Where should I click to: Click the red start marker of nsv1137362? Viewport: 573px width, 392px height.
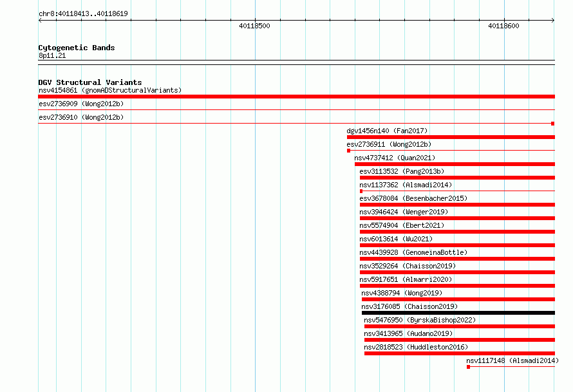[x=361, y=191]
